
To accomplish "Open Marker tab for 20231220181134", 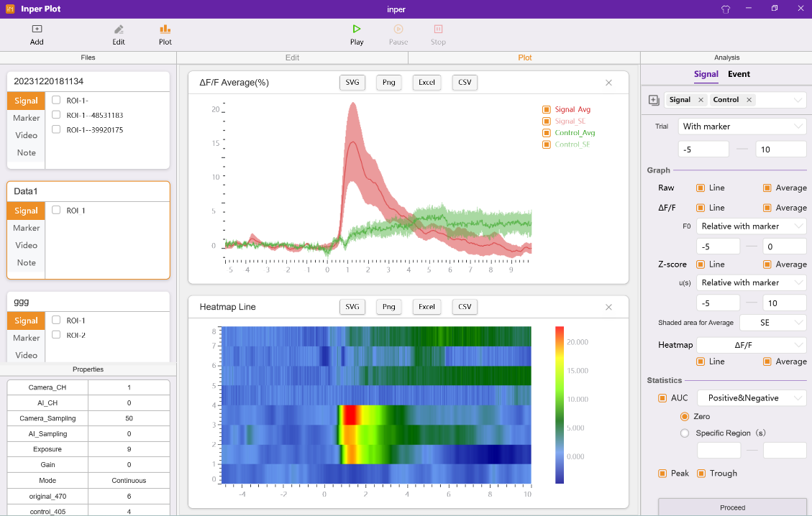I will click(x=27, y=118).
